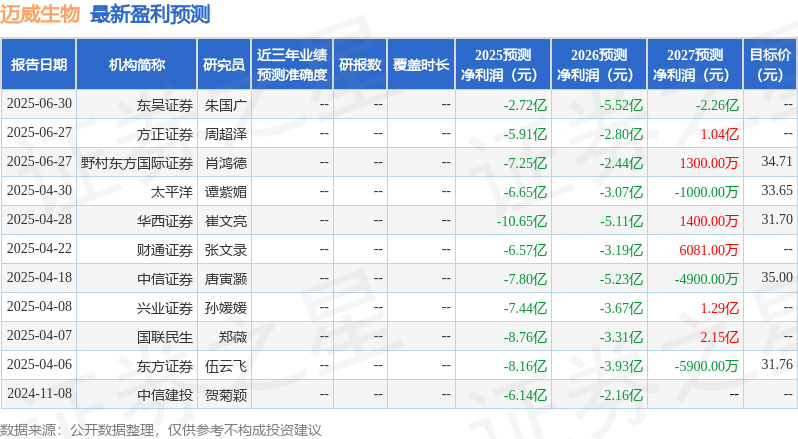Click analyst name 郑薇
Image resolution: width=798 pixels, height=439 pixels.
click(233, 337)
